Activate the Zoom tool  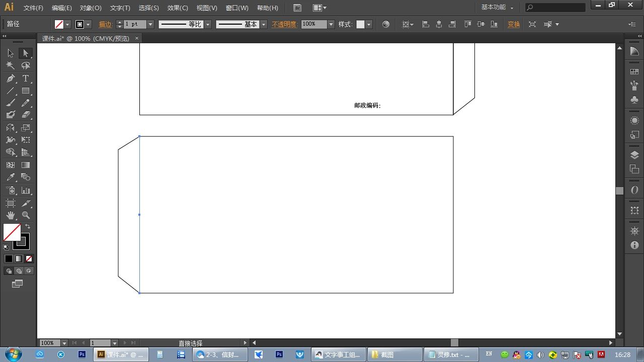pos(26,215)
